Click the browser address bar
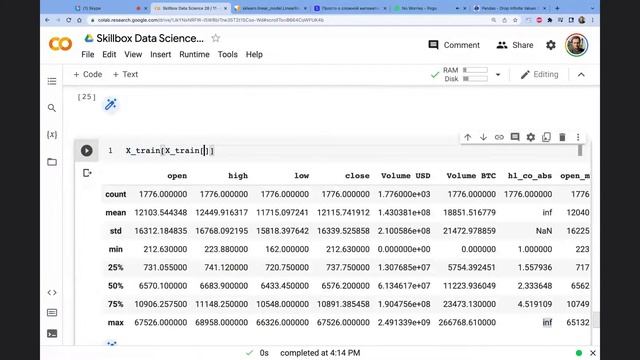This screenshot has width=640, height=360. point(286,20)
